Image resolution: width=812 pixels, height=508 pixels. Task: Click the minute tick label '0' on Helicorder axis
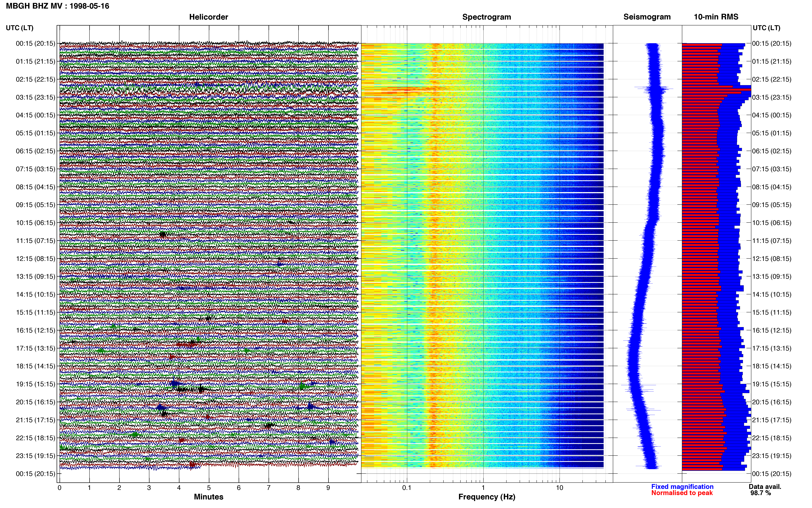coord(59,487)
